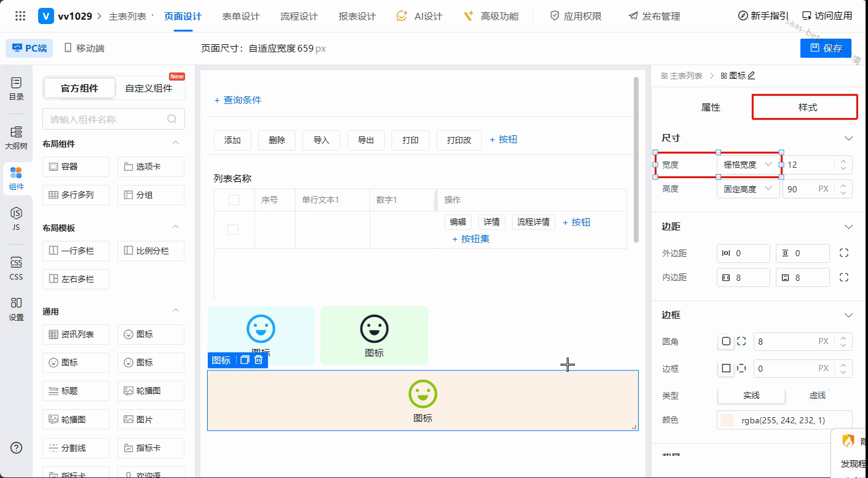Open the 表单设计 tab

coord(240,16)
